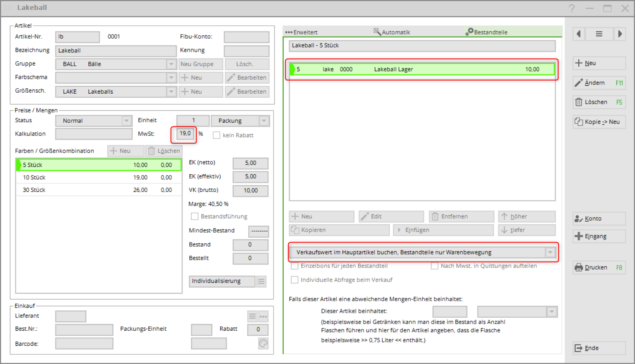The width and height of the screenshot is (635, 364).
Task: Click the Bezeichnung input field
Action: click(x=116, y=51)
